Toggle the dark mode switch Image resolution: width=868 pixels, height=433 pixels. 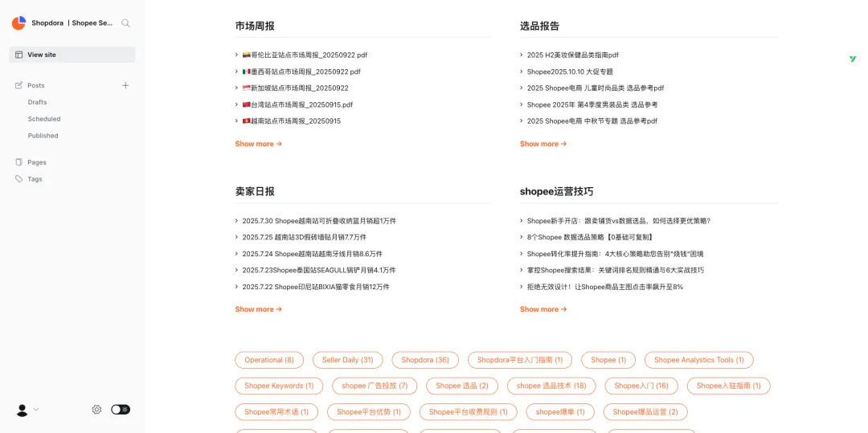point(121,410)
